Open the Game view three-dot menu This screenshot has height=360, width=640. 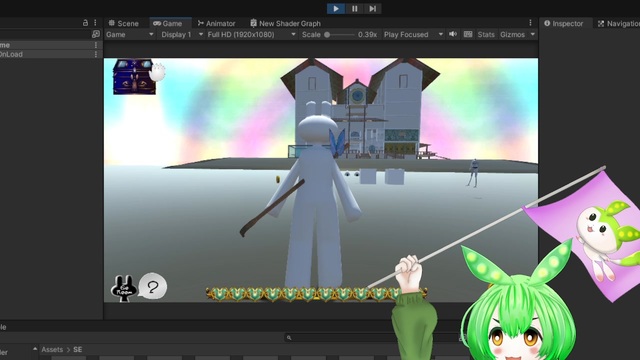(530, 23)
